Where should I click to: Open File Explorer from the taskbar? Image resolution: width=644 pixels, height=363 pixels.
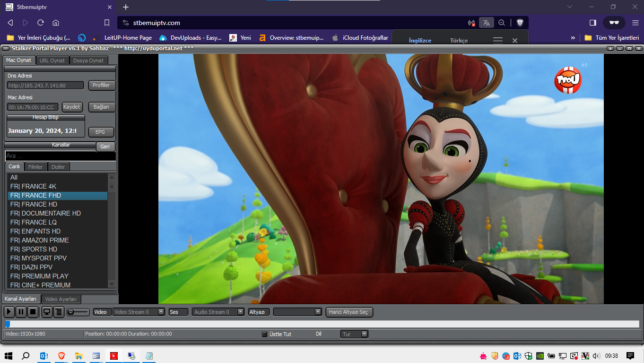(x=78, y=356)
